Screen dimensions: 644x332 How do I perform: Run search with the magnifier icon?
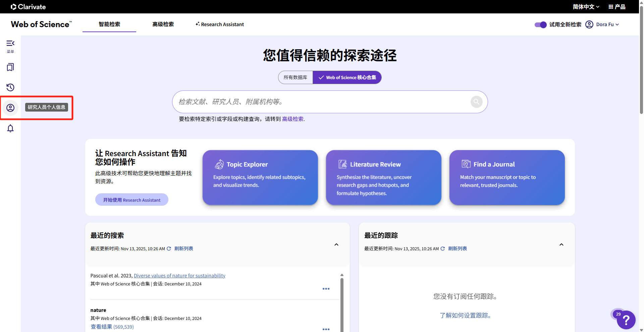476,102
